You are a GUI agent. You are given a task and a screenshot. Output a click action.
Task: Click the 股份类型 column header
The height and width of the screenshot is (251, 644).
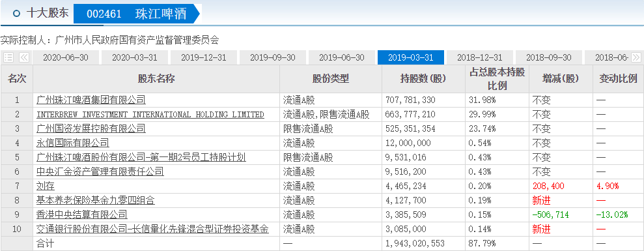tap(331, 79)
